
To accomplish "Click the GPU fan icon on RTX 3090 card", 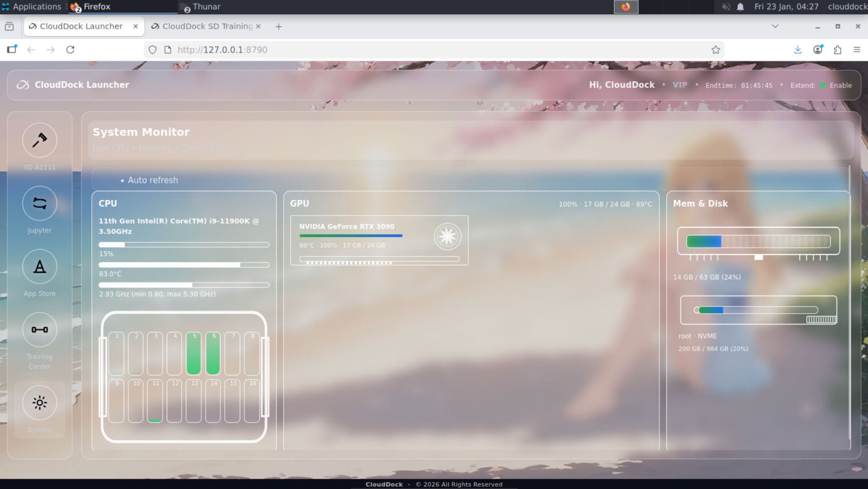I will click(446, 236).
